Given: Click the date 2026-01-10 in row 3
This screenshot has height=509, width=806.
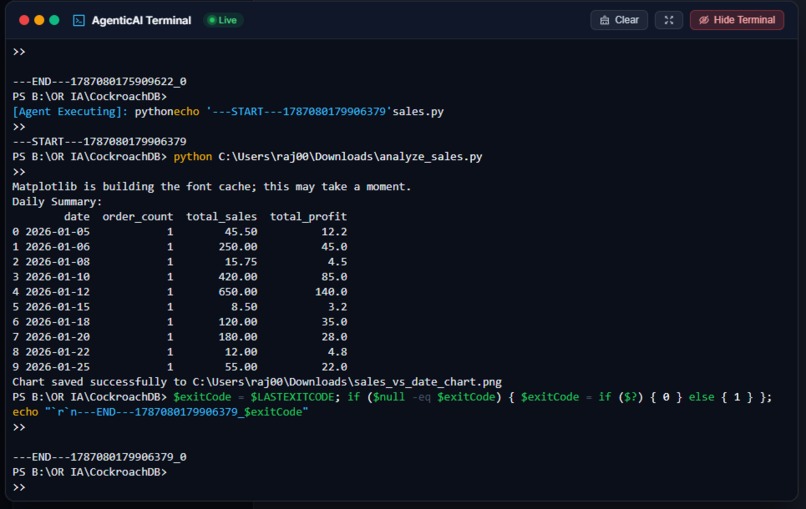Looking at the screenshot, I should pos(58,277).
